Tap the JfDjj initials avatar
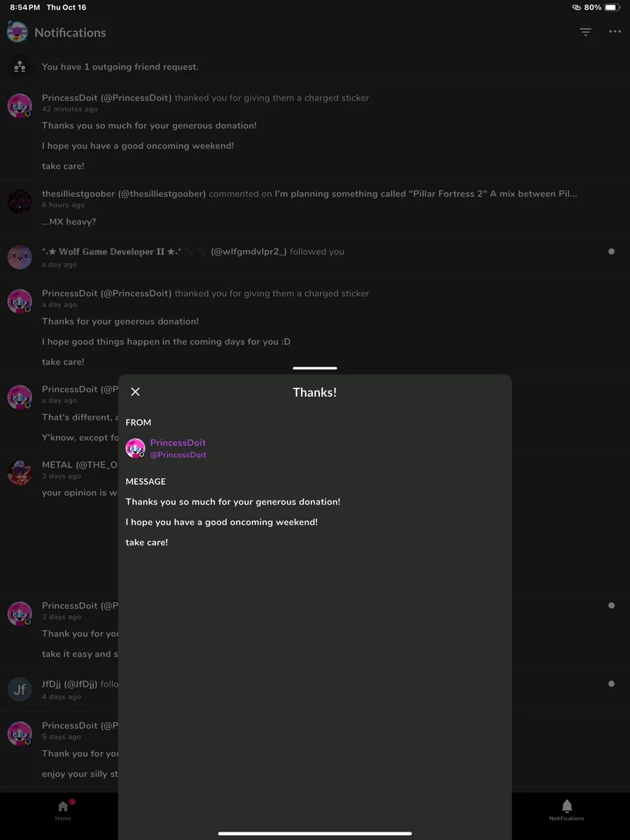This screenshot has width=630, height=840. pyautogui.click(x=20, y=689)
